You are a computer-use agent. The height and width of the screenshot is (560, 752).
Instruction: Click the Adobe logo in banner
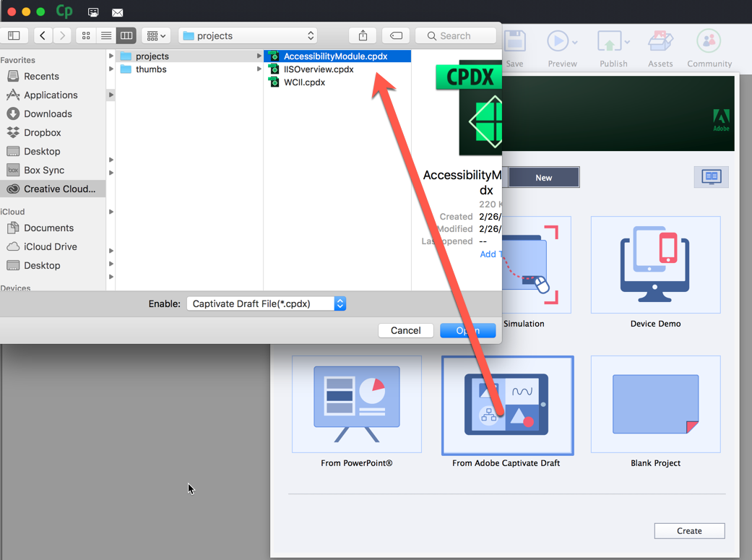(721, 119)
